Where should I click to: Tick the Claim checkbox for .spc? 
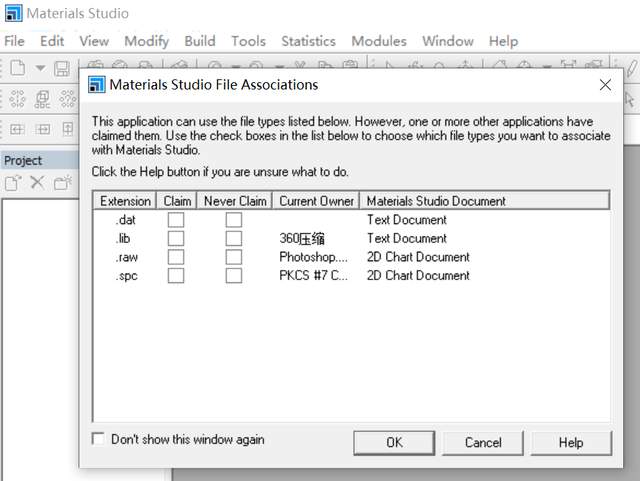(x=176, y=276)
